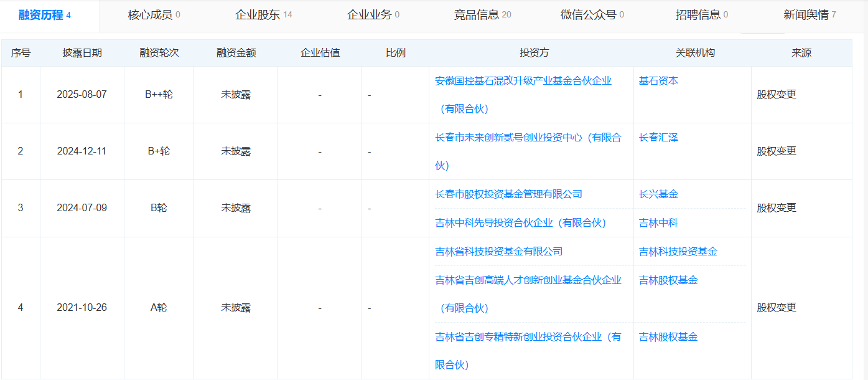868x380 pixels.
Task: Click 未披露 amount in the B++轮 row
Action: click(x=236, y=95)
